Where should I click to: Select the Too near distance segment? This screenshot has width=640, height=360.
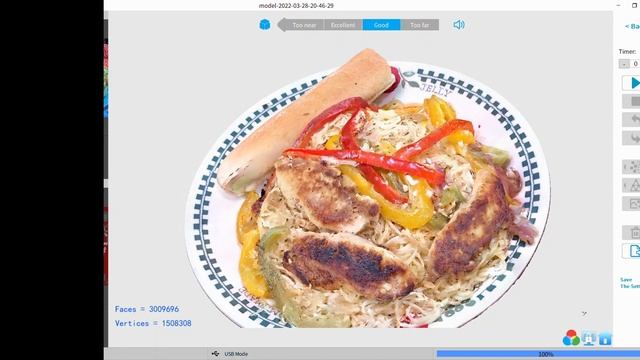[x=304, y=25]
